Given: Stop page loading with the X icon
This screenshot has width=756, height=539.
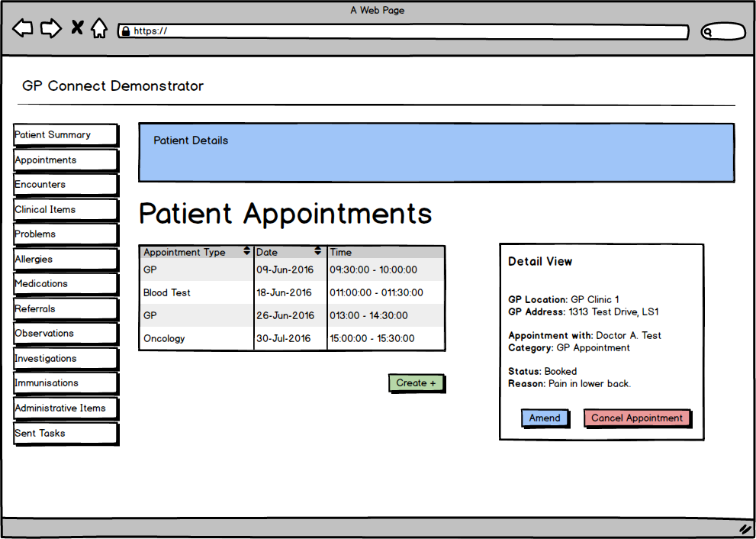Looking at the screenshot, I should coord(76,27).
